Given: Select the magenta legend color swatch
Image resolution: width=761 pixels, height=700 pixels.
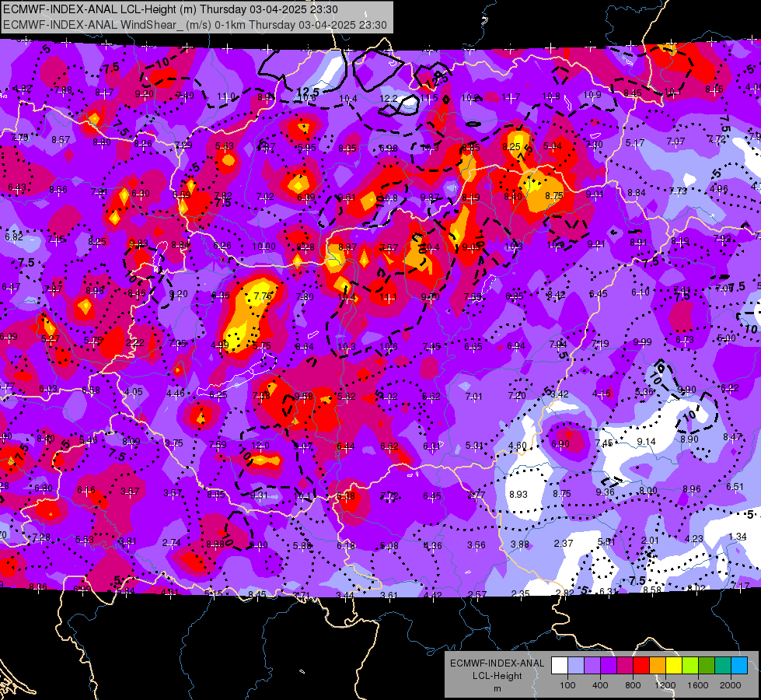Looking at the screenshot, I should 625,666.
